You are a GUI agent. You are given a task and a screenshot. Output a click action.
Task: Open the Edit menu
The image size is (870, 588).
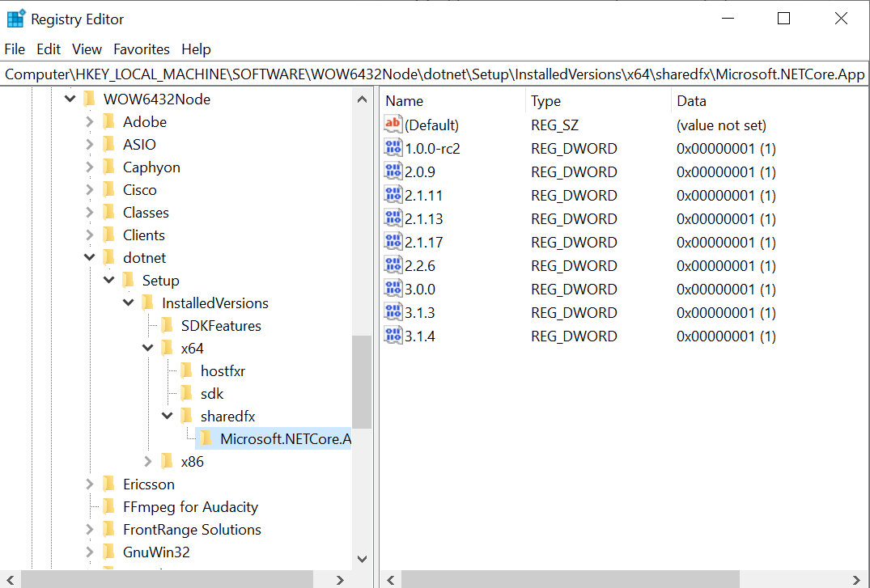click(x=49, y=49)
